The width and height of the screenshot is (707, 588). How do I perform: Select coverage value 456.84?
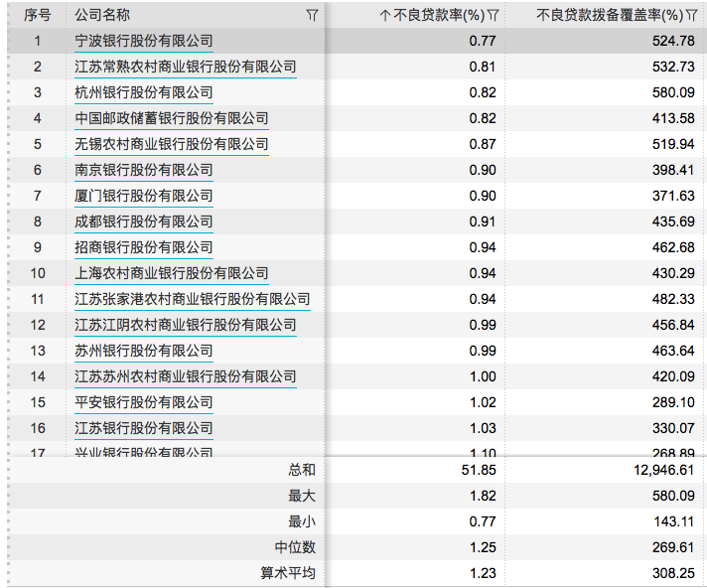click(673, 325)
